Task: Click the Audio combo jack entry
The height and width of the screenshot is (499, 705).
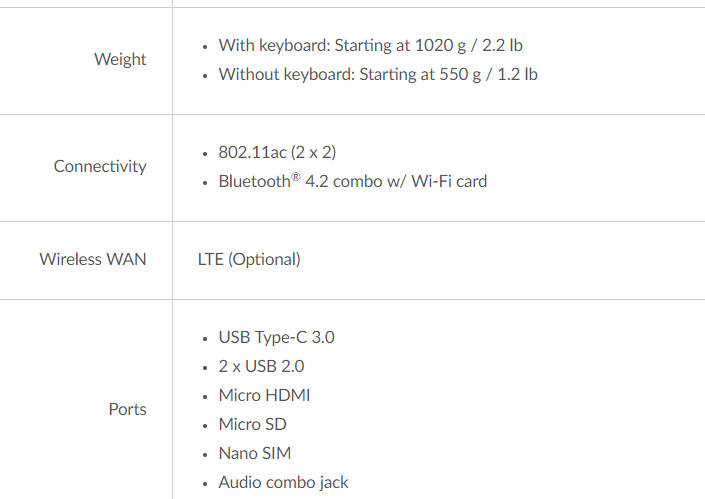Action: point(283,482)
